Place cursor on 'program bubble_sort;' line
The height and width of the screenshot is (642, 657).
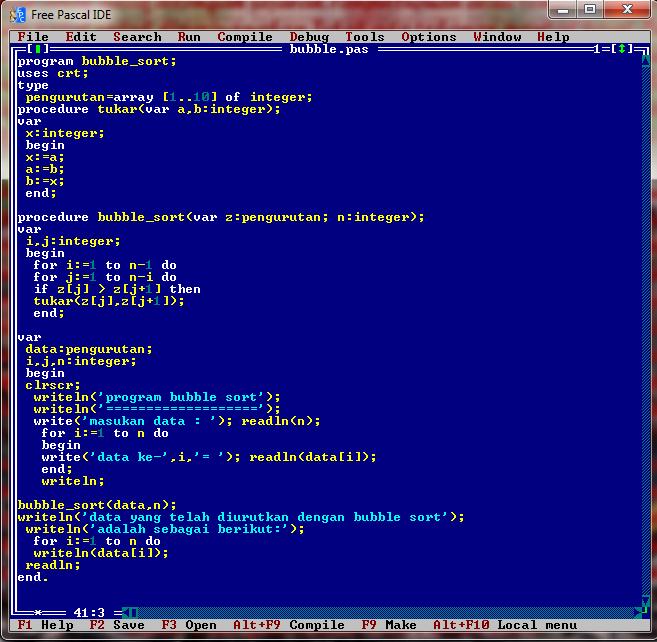point(97,61)
